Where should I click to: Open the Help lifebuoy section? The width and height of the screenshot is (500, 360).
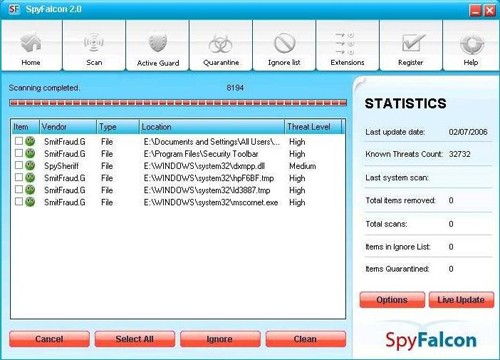[471, 46]
